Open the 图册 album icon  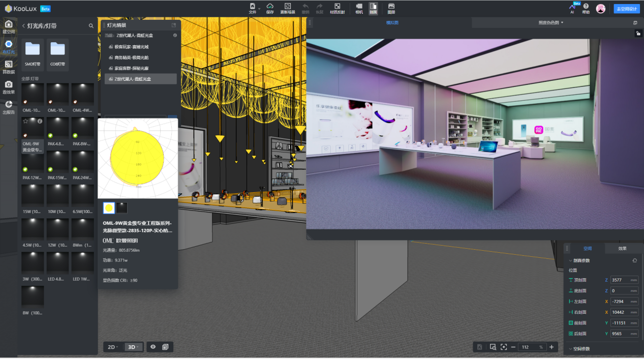(x=391, y=7)
